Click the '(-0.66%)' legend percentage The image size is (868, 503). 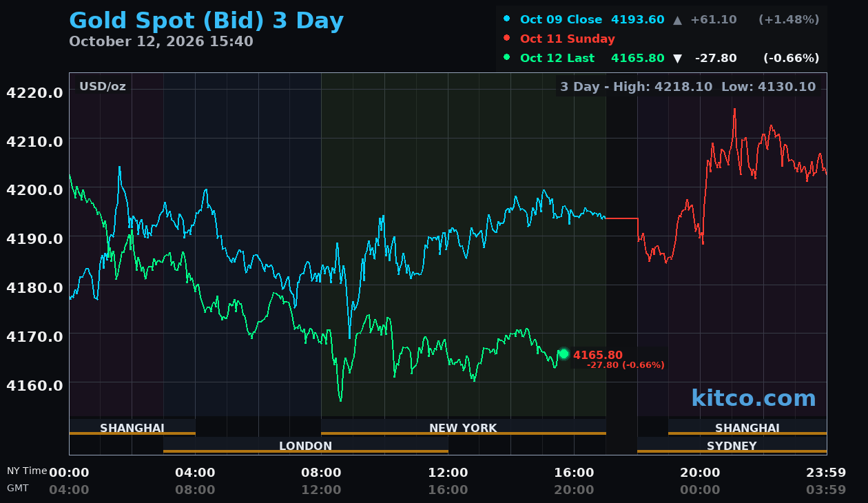791,58
